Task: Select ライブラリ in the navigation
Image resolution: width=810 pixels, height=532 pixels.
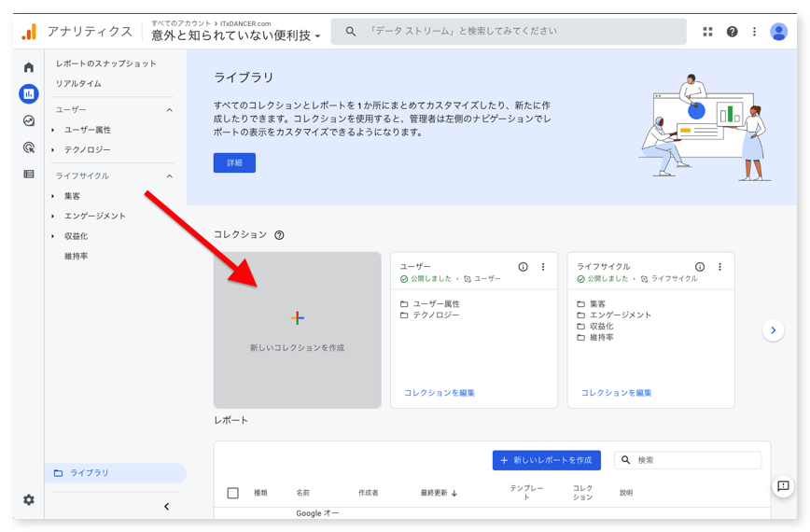Action: pyautogui.click(x=90, y=473)
